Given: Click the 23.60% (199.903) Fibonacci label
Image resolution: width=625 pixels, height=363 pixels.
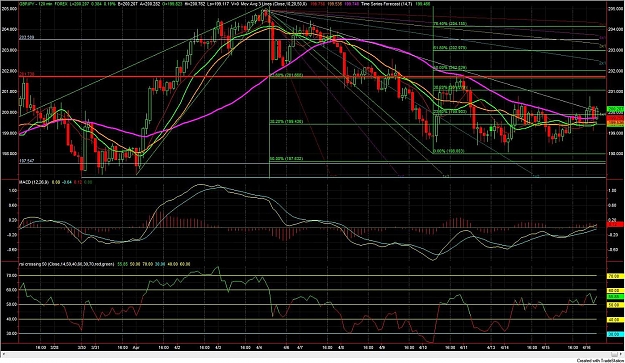Looking at the screenshot, I should tap(450, 112).
